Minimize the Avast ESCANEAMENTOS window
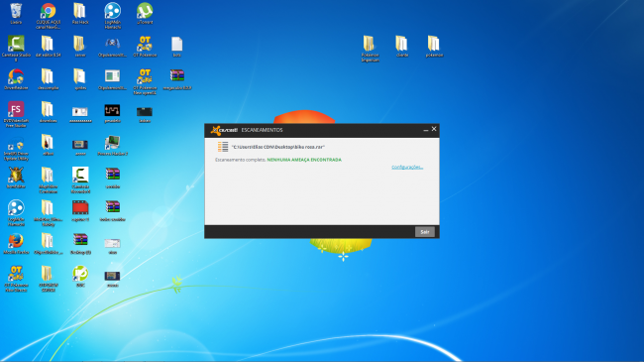 [425, 130]
